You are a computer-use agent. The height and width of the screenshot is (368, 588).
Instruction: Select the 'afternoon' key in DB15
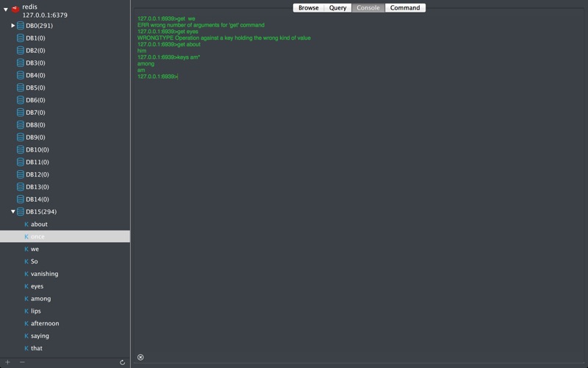coord(45,323)
